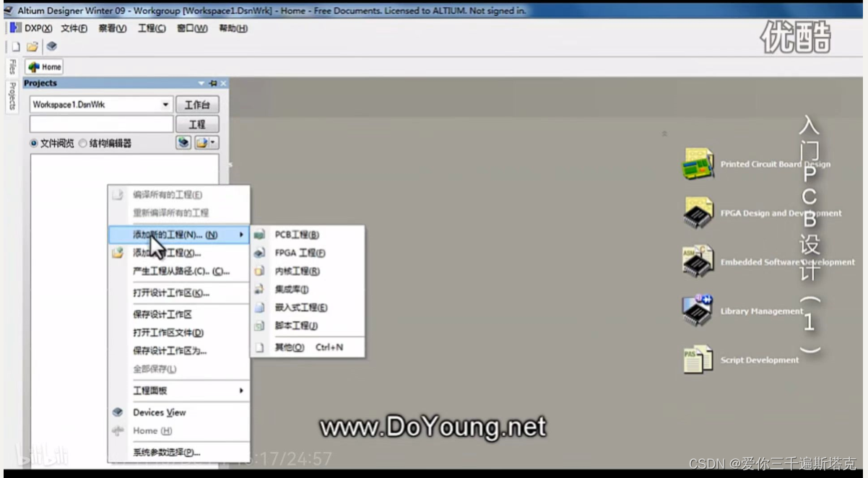
Task: Click the Home document tab
Action: click(x=45, y=67)
